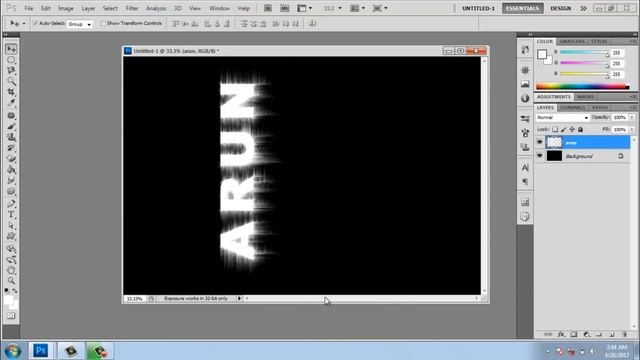Select the Lasso tool
Viewport: 640px width, 360px height.
pos(11,71)
